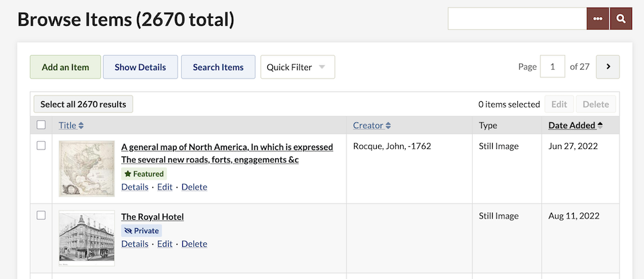Open advanced search options ellipsis button
This screenshot has height=279, width=644.
[x=598, y=19]
